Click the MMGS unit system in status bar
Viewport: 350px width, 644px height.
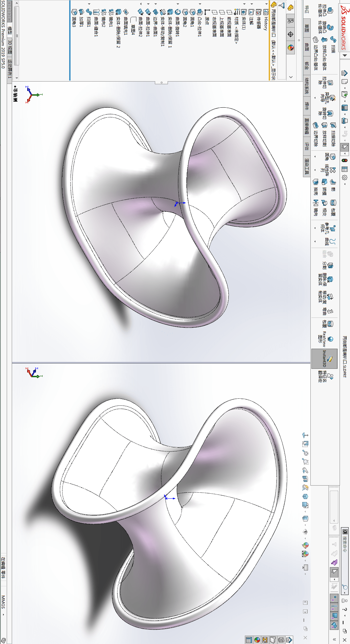pos(3,602)
